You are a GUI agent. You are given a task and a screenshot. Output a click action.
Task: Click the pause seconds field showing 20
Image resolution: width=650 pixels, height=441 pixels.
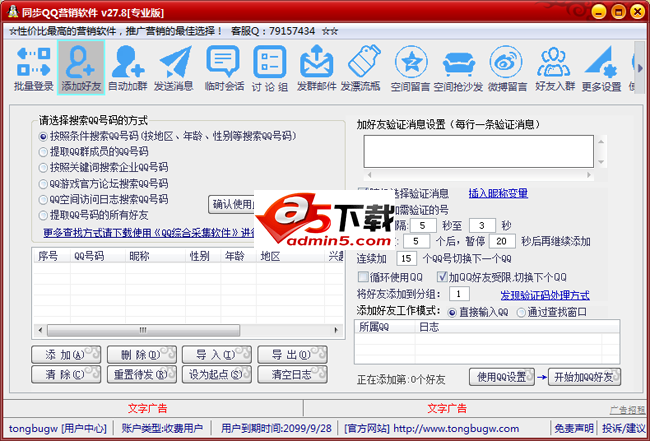(502, 241)
